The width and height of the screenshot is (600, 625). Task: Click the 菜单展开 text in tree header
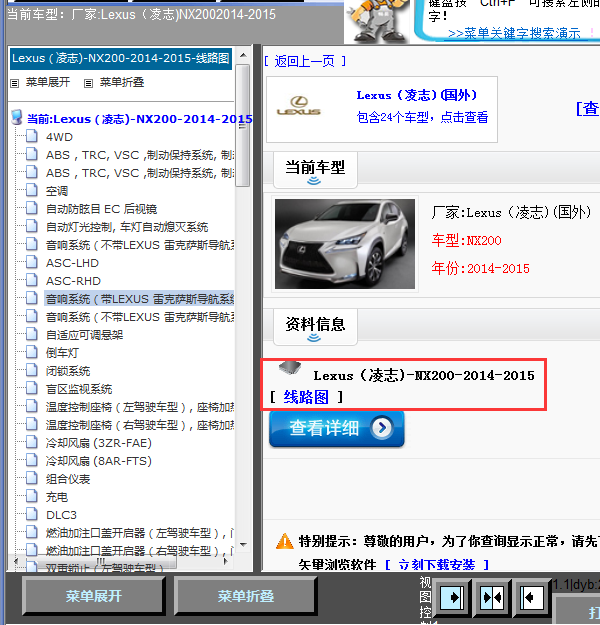point(48,82)
